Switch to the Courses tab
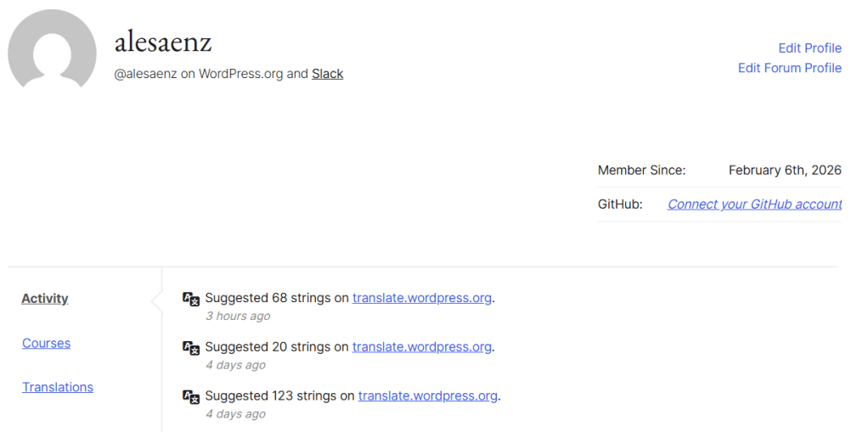868x432 pixels. click(46, 343)
